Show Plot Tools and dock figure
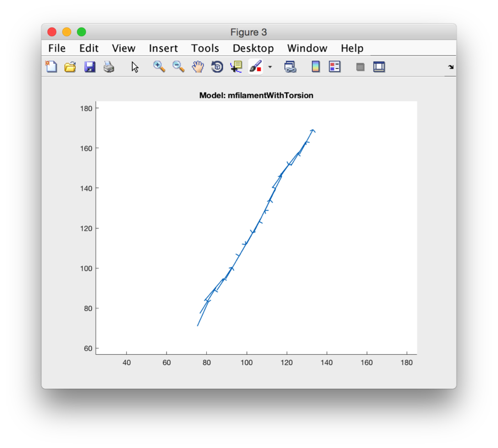 point(379,66)
